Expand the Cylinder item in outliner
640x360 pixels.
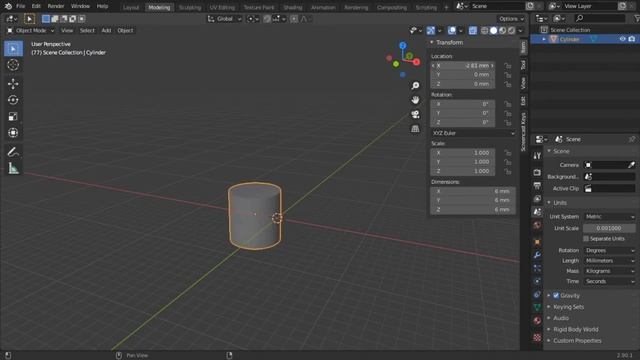544,39
